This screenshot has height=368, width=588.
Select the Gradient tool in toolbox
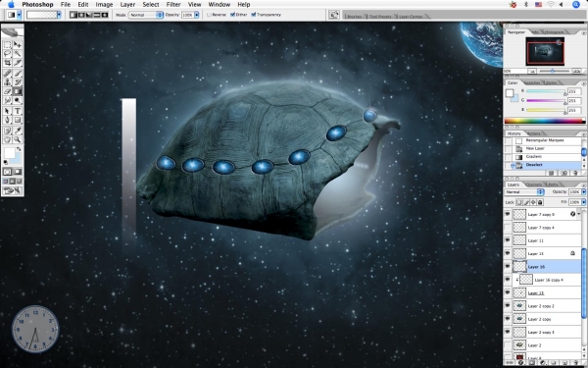tap(18, 91)
